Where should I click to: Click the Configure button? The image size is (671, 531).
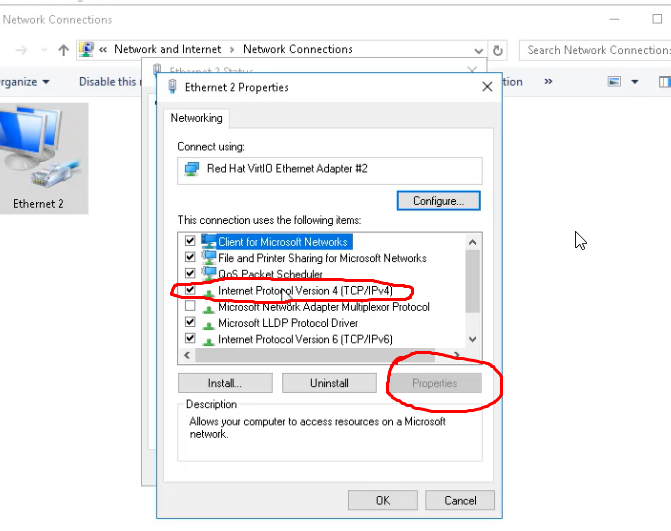(439, 201)
